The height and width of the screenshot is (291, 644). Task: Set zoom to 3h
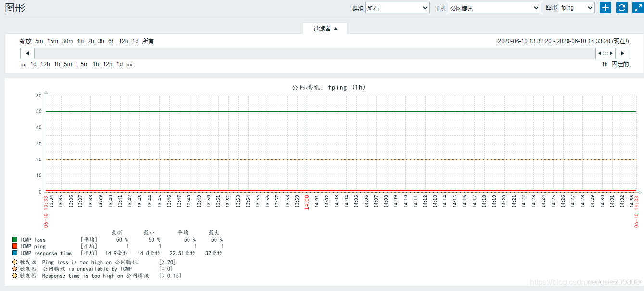[101, 41]
